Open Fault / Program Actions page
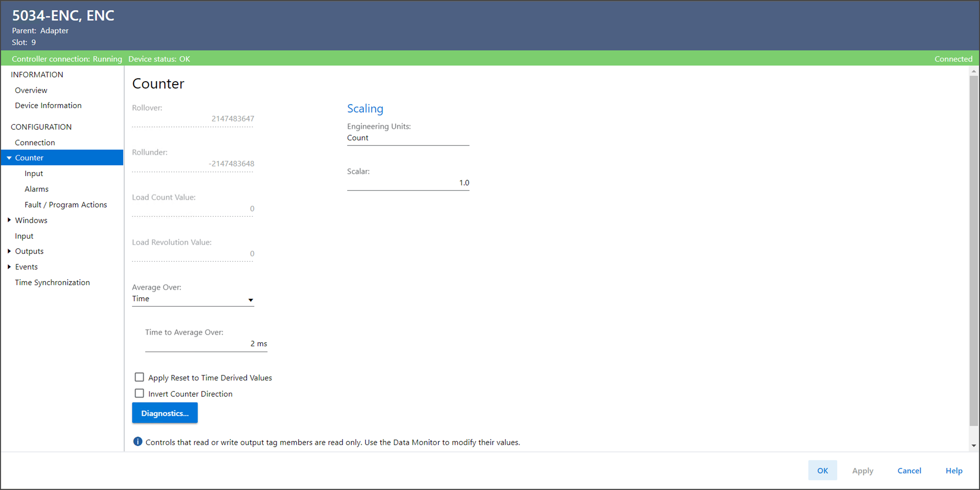This screenshot has width=980, height=490. (x=66, y=205)
